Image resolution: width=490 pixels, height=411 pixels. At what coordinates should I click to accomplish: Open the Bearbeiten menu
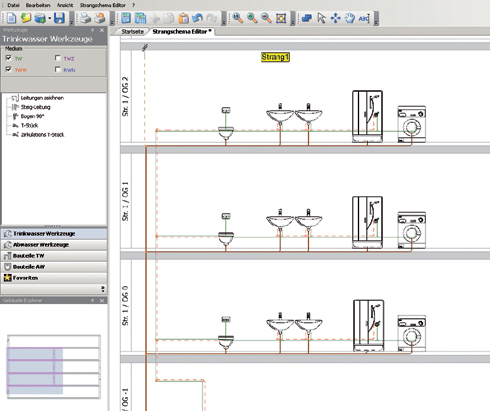[x=38, y=5]
